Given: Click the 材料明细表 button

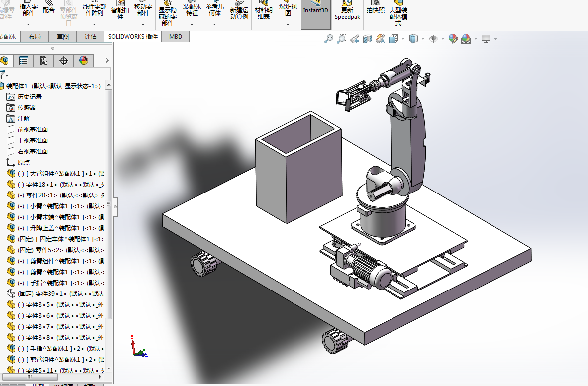Looking at the screenshot, I should (264, 13).
